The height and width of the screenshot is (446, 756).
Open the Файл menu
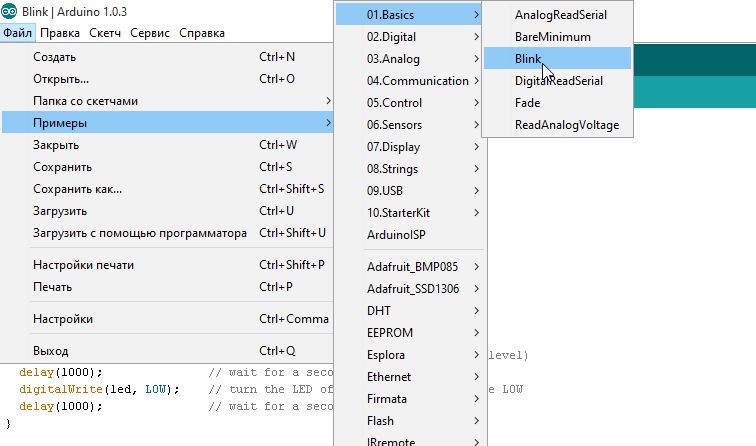[17, 33]
